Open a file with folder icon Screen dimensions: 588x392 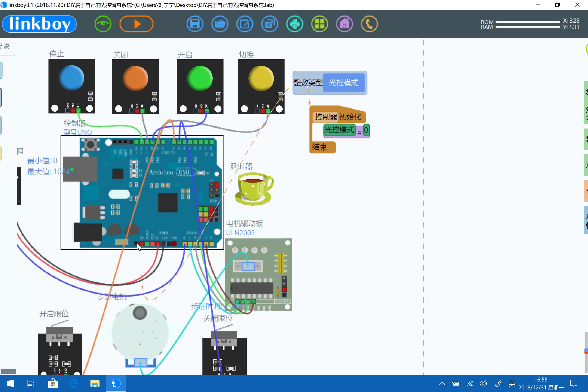[220, 24]
